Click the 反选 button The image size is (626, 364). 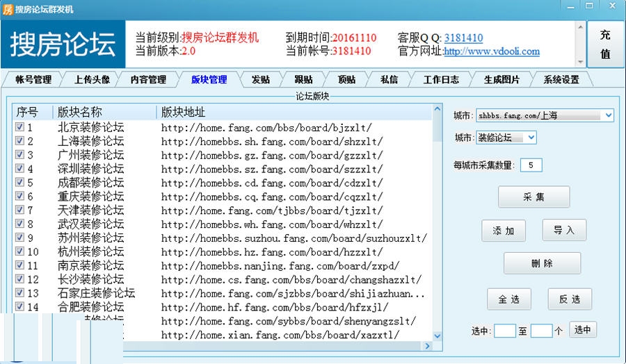point(570,299)
